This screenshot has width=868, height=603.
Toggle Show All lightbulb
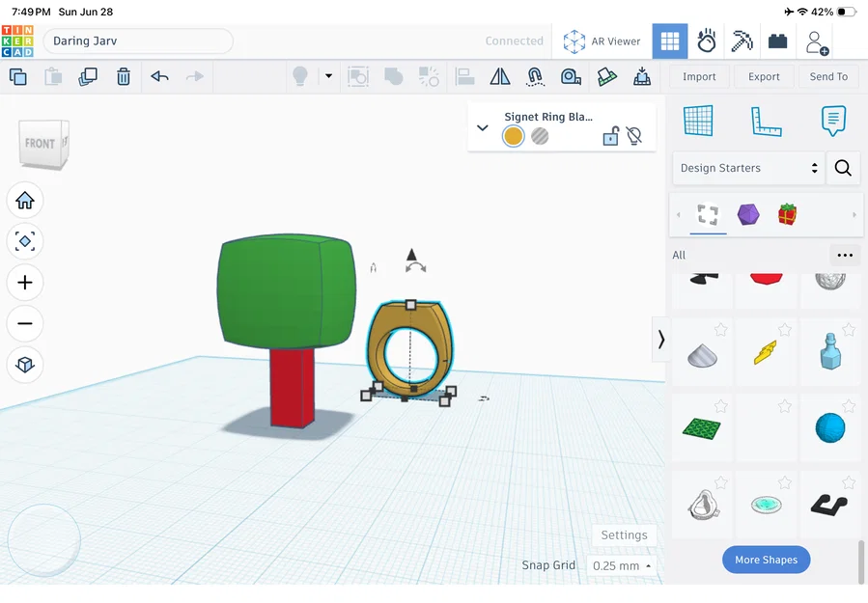click(300, 76)
